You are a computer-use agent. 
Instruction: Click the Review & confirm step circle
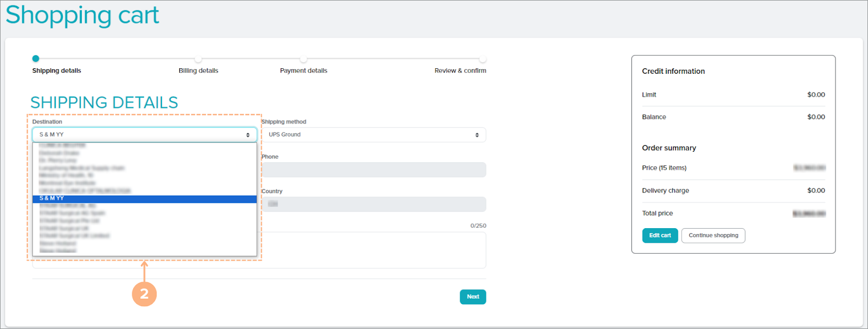click(x=482, y=59)
